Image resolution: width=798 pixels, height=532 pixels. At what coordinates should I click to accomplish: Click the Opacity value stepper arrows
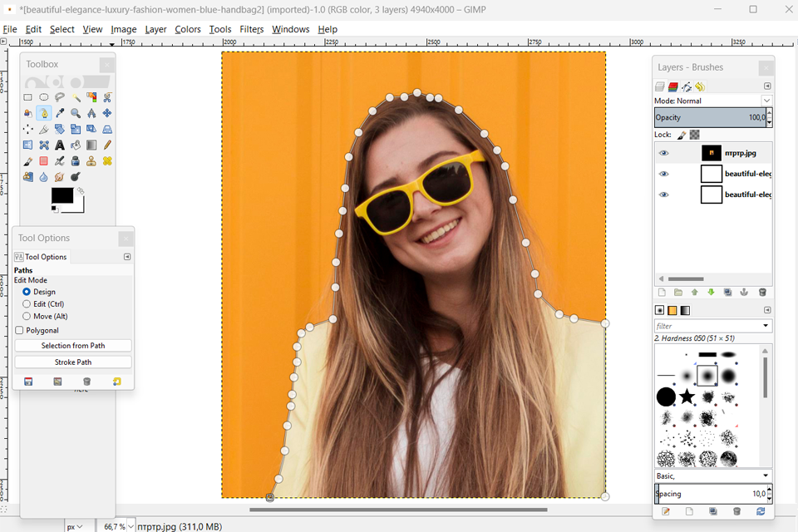[x=770, y=117]
